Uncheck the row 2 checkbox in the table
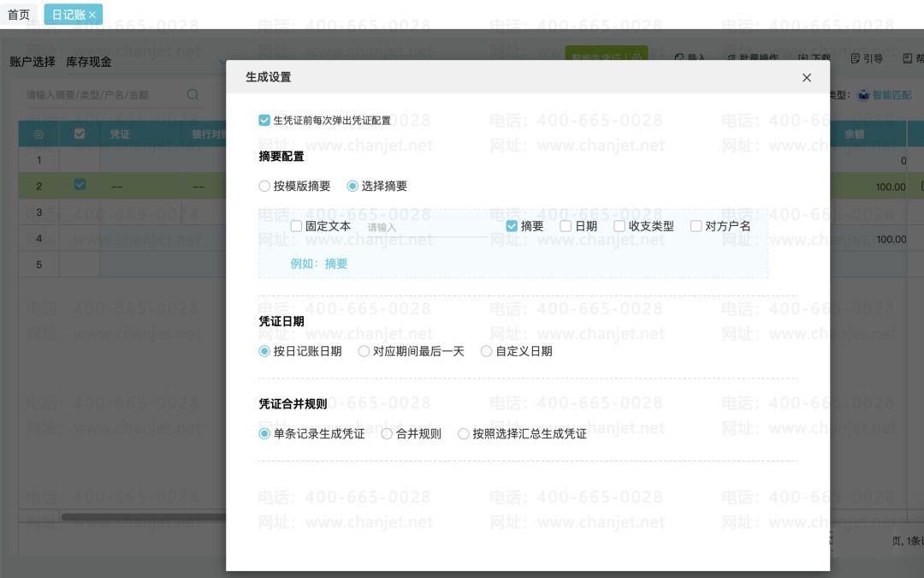Image resolution: width=924 pixels, height=578 pixels. point(80,185)
